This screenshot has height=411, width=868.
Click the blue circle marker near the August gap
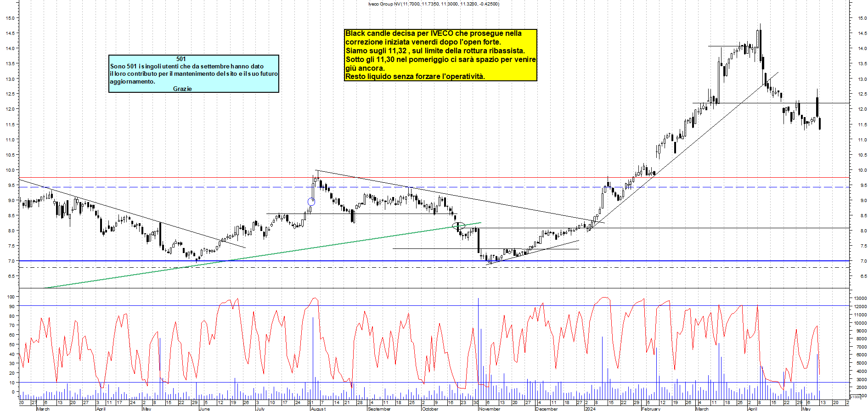pyautogui.click(x=311, y=202)
